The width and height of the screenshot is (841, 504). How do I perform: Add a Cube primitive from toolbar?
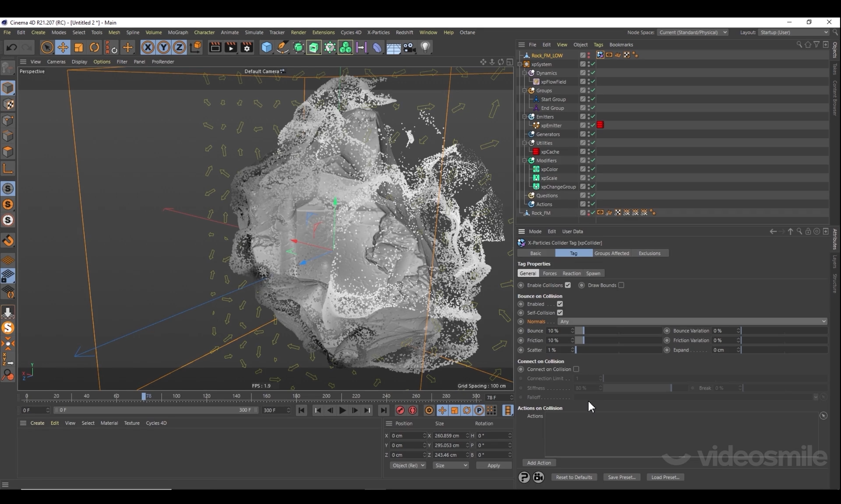[x=266, y=47]
